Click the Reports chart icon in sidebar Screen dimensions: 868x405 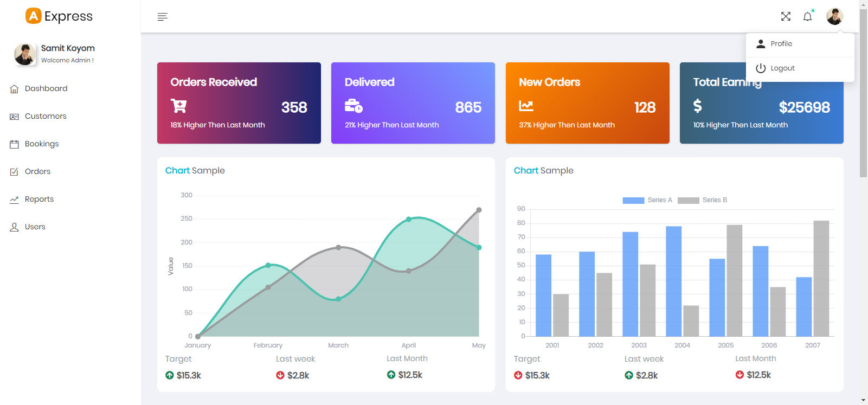point(14,200)
